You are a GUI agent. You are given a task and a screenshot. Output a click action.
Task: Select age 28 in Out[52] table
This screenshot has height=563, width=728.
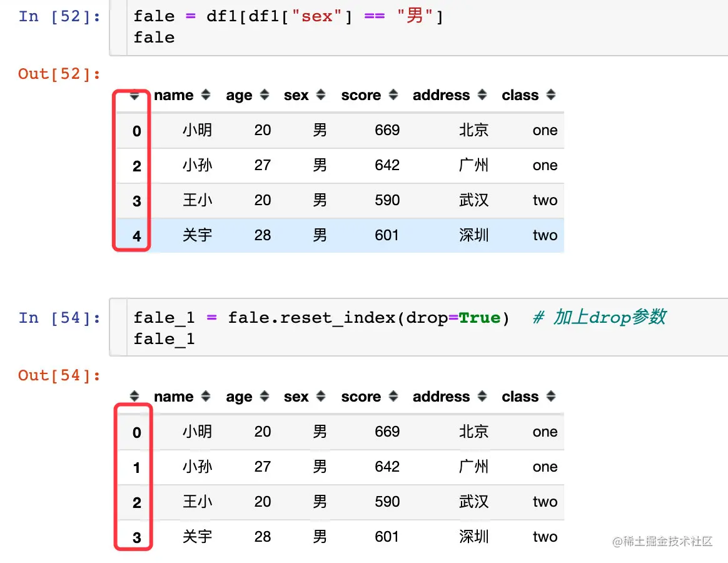pyautogui.click(x=262, y=235)
